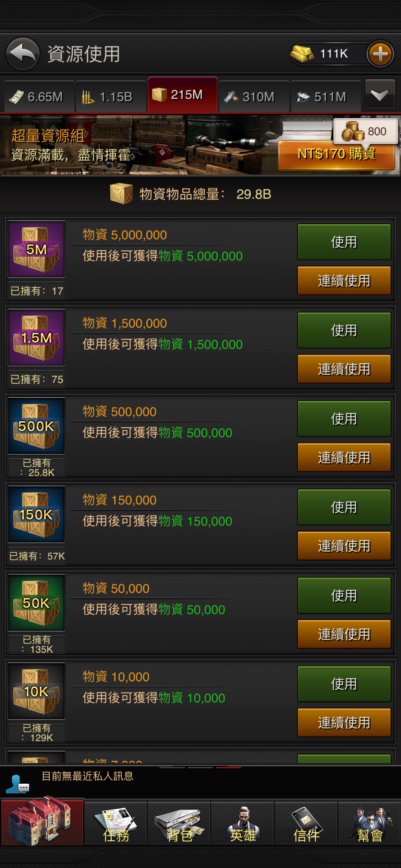Open the 背包 backpack icon

pyautogui.click(x=179, y=823)
